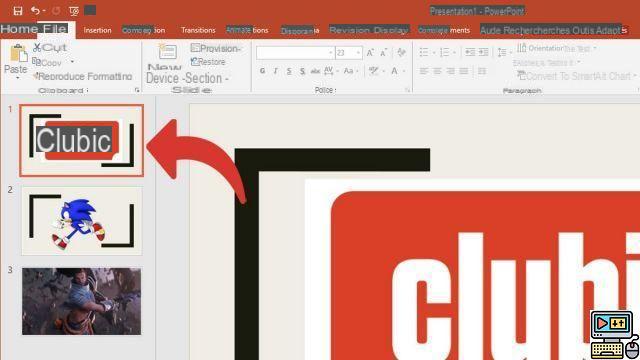Screen dimensions: 640x360
Task: Click the bullet list icon
Action: point(424,52)
